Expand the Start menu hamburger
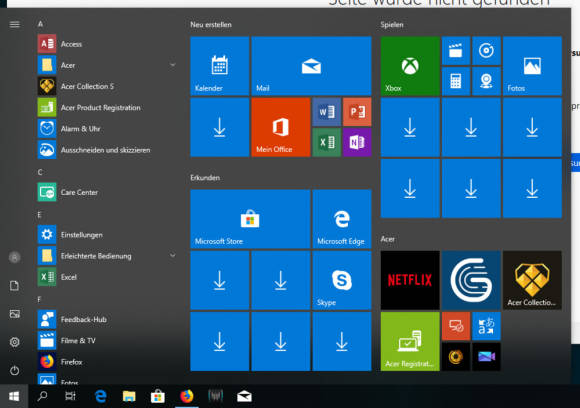 pyautogui.click(x=14, y=24)
